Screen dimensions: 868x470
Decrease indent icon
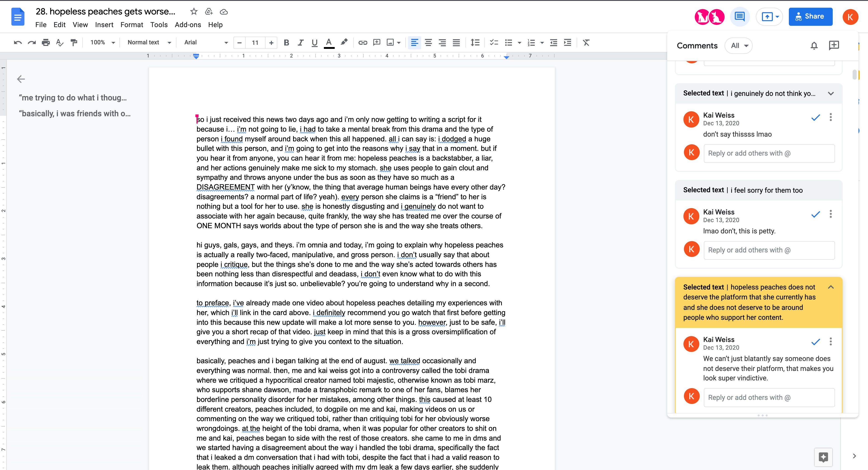coord(554,43)
